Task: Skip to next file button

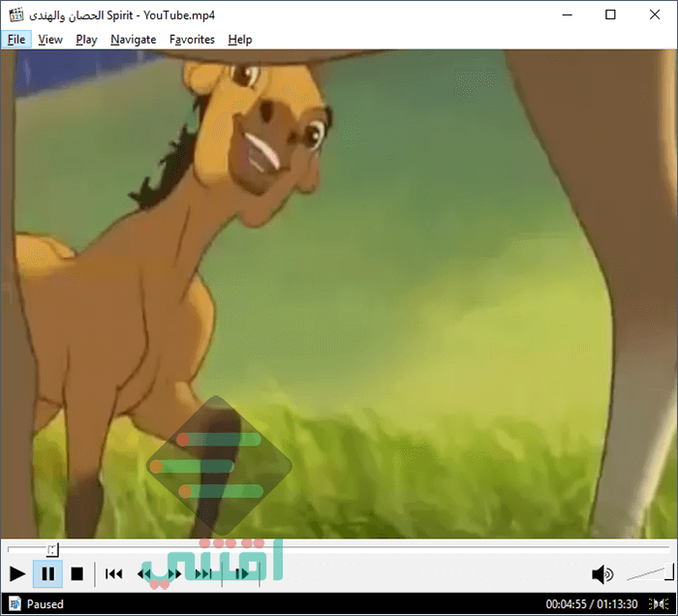Action: (x=203, y=574)
